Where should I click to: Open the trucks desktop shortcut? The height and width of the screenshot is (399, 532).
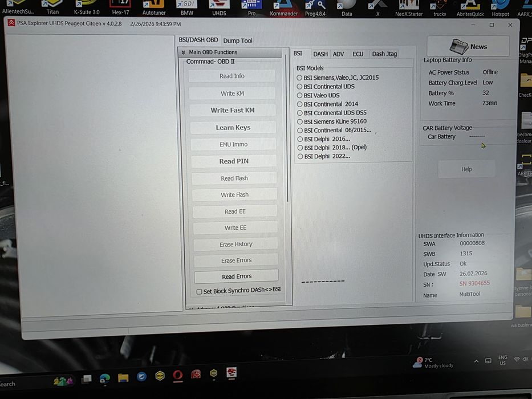pyautogui.click(x=440, y=7)
